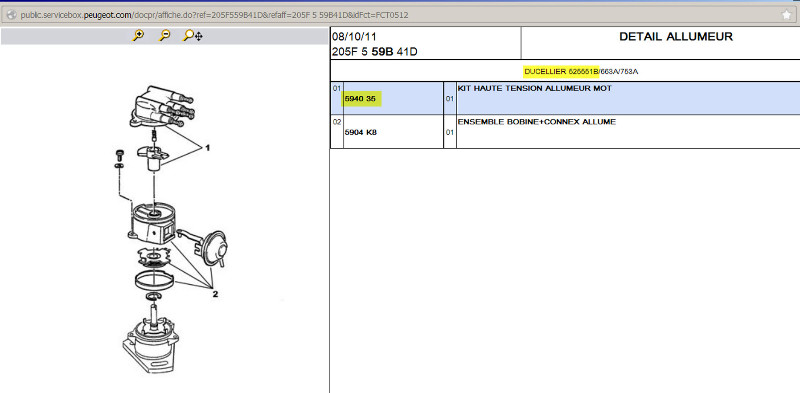Image resolution: width=800 pixels, height=393 pixels.
Task: Bookmark page with the star icon
Action: [786, 15]
